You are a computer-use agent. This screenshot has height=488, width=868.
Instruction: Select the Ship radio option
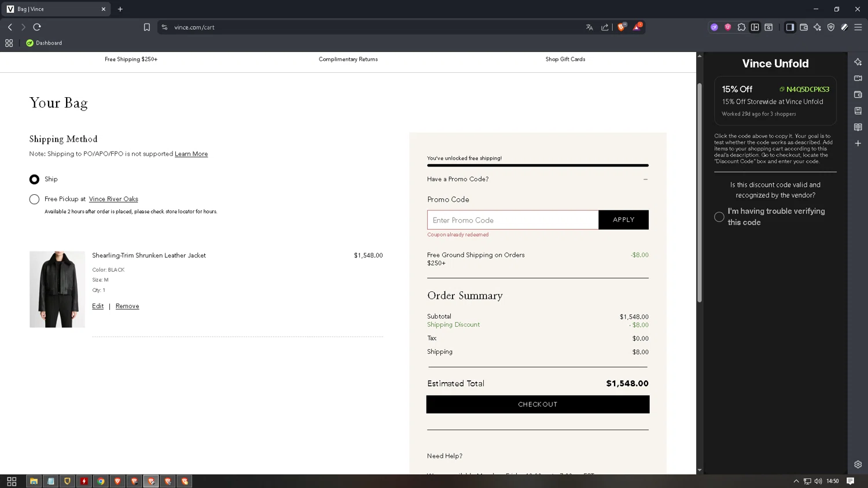coord(34,179)
